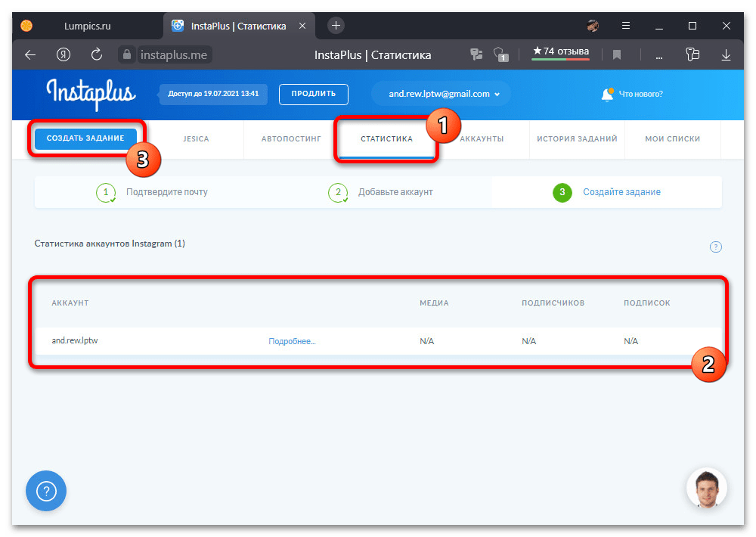Open the Создайте задание link
The image size is (756, 537).
pyautogui.click(x=621, y=192)
